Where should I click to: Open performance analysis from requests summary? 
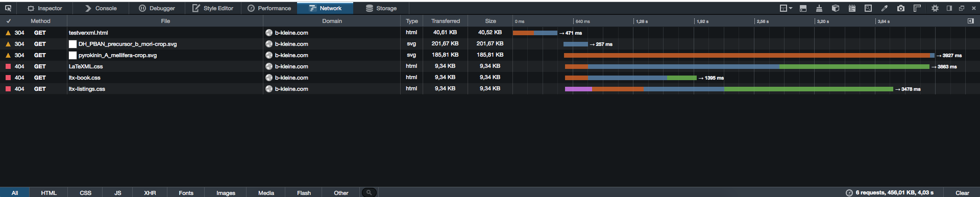(x=889, y=193)
